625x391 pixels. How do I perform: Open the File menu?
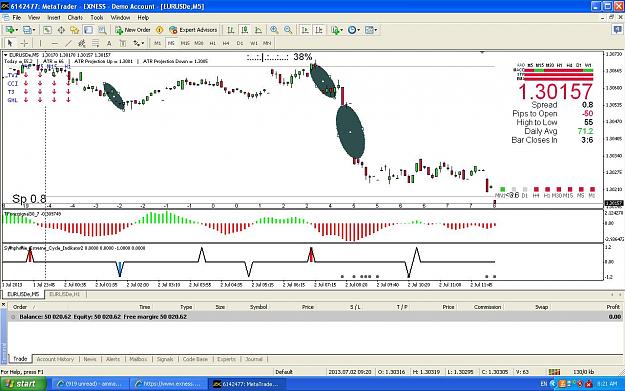coord(17,18)
